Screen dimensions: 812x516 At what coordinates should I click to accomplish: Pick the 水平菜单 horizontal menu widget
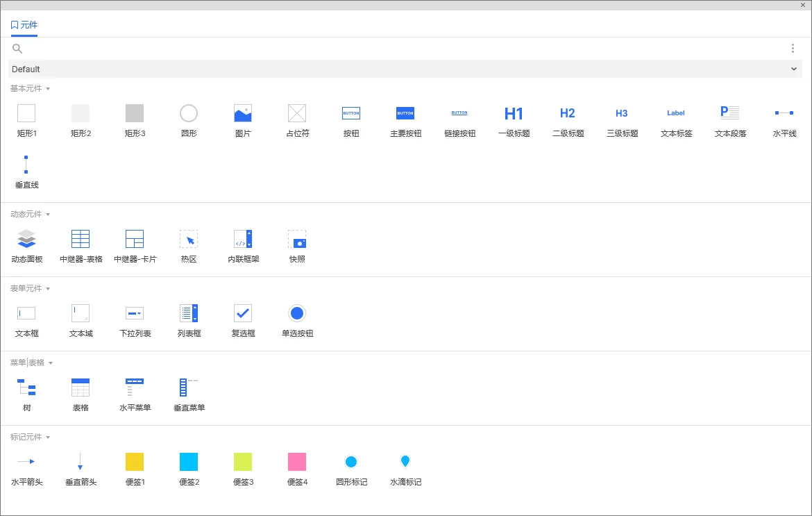click(135, 394)
